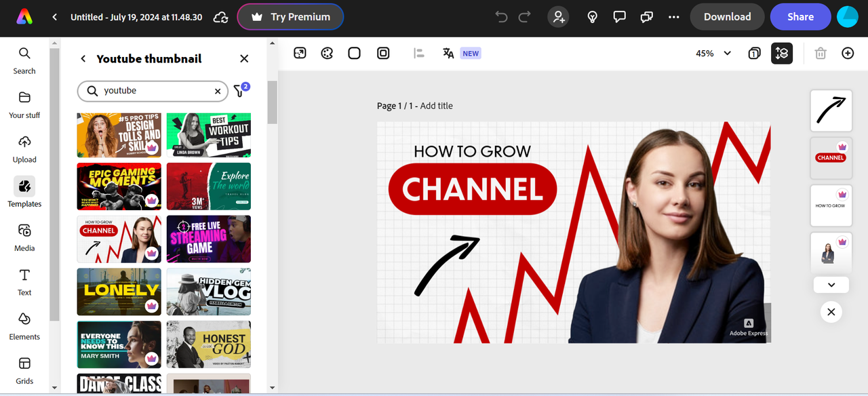Click the align objects icon
The image size is (868, 396).
pos(418,53)
